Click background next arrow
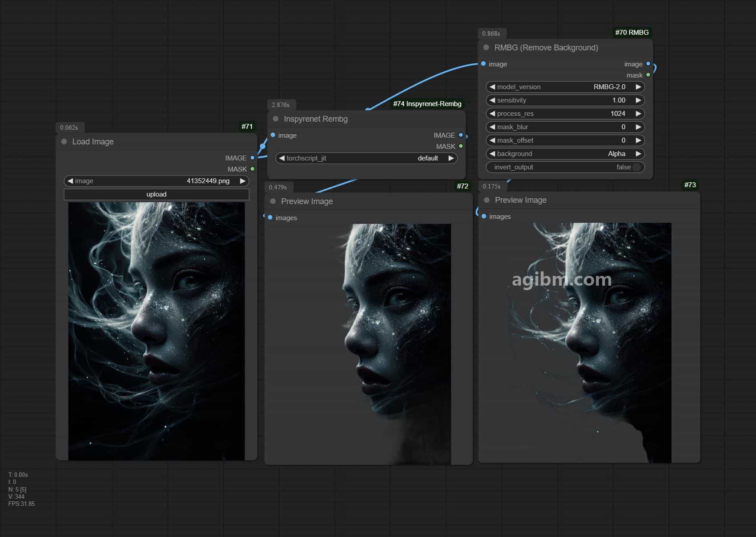Viewport: 756px width, 537px height. click(x=638, y=154)
